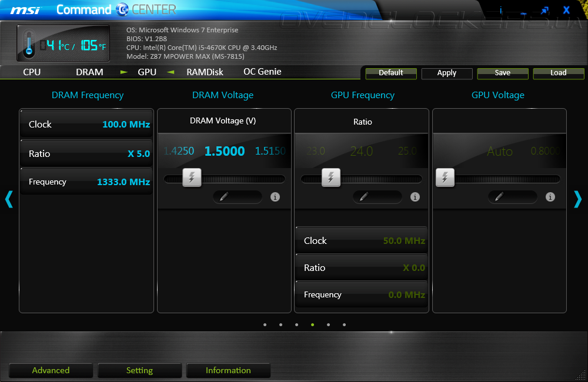This screenshot has width=588, height=382.
Task: Open the Setting menu
Action: pos(139,370)
